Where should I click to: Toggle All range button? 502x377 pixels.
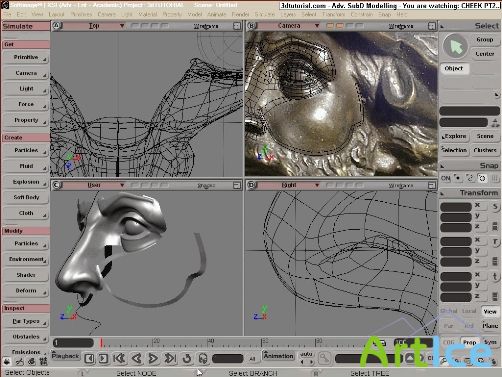pos(252,359)
